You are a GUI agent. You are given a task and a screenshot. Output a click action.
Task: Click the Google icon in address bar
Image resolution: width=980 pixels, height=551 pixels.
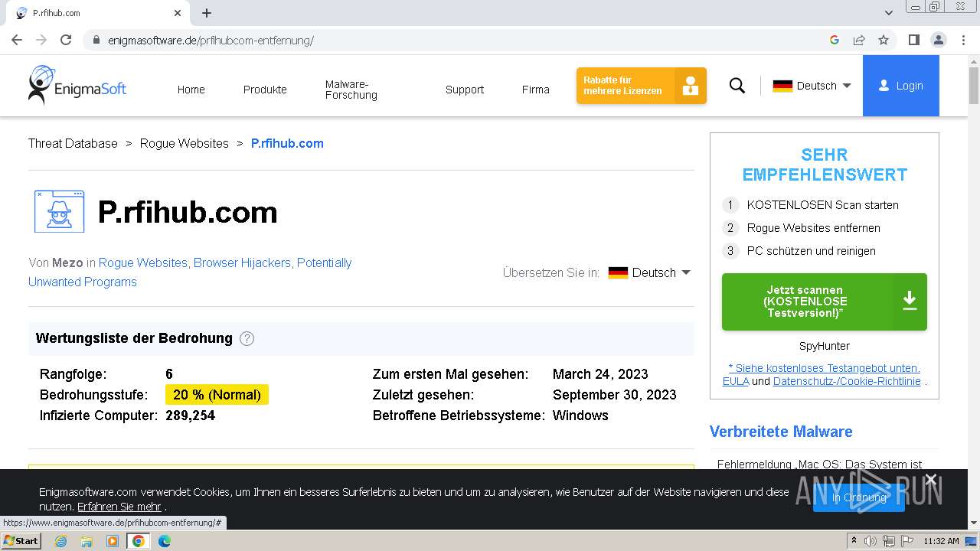click(835, 40)
